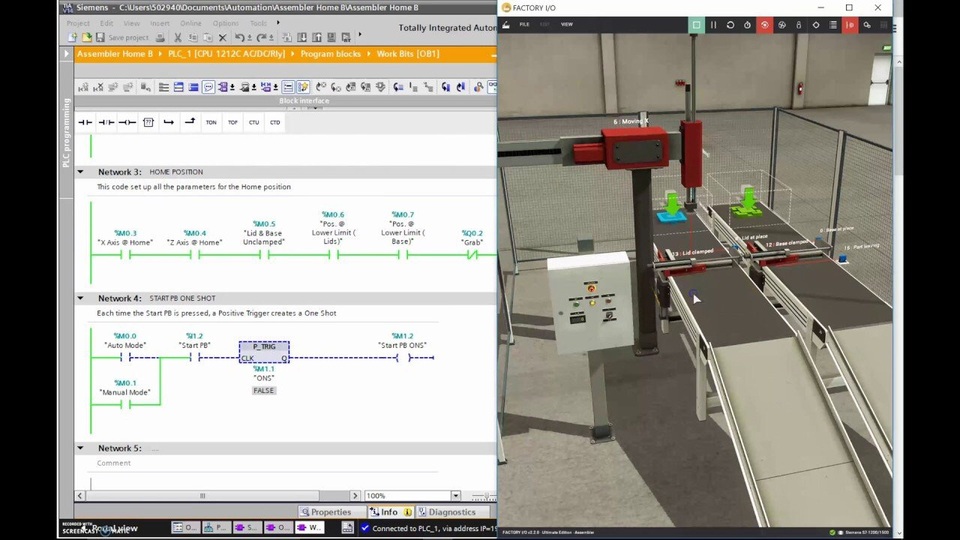The width and height of the screenshot is (960, 540).
Task: Click the scroll left arrow
Action: pos(80,496)
